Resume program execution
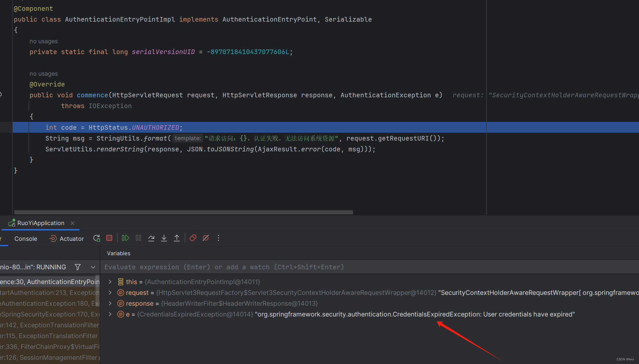Screen dimensions: 639x364 pos(125,238)
